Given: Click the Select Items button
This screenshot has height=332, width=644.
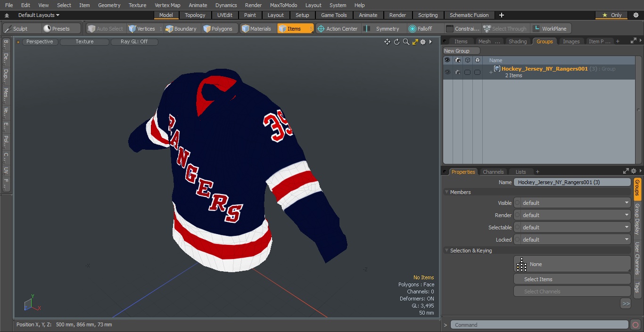Looking at the screenshot, I should click(x=572, y=279).
